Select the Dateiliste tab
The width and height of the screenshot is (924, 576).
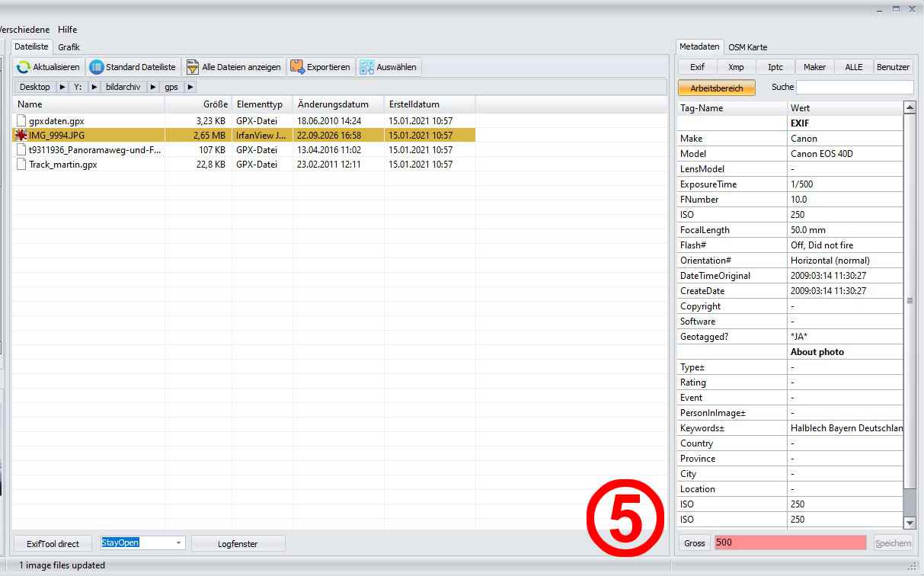click(x=32, y=46)
